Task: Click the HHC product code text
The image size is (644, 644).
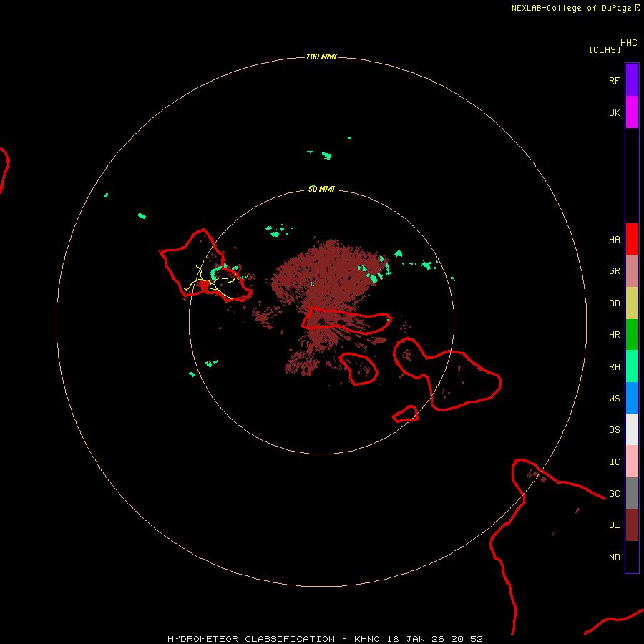Action: (x=628, y=43)
